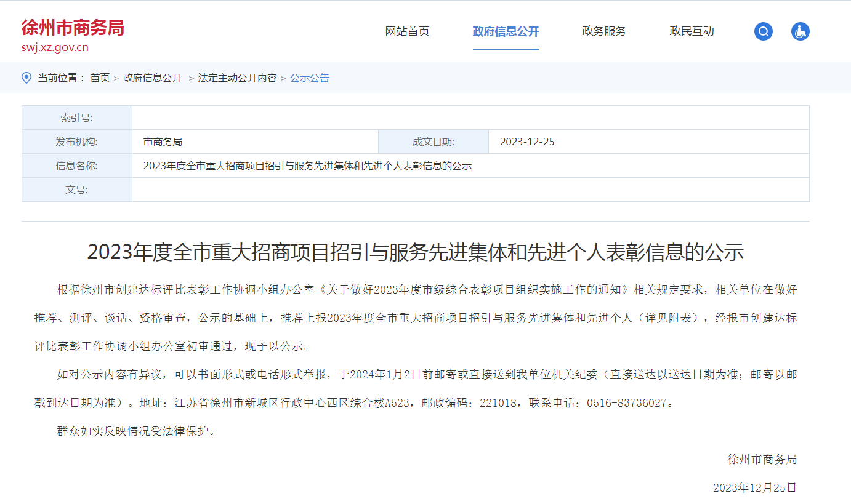Click the 索引号 label cell

coord(76,118)
